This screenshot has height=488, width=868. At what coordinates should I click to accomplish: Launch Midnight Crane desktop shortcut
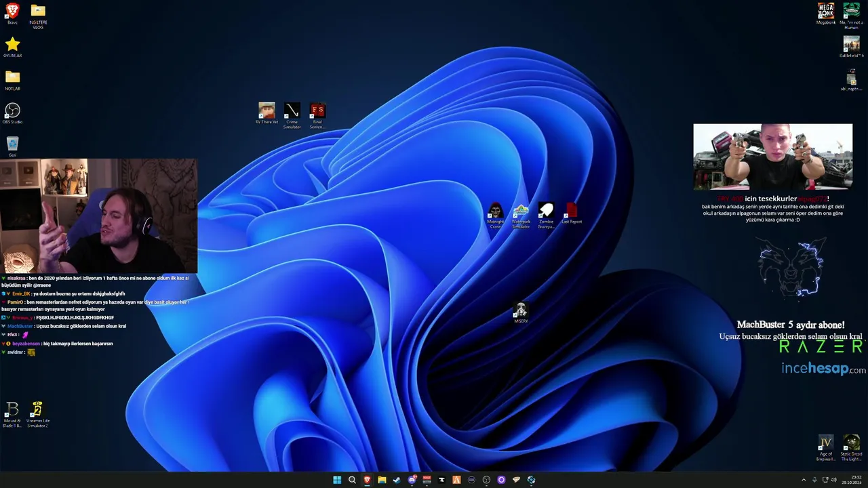(496, 216)
